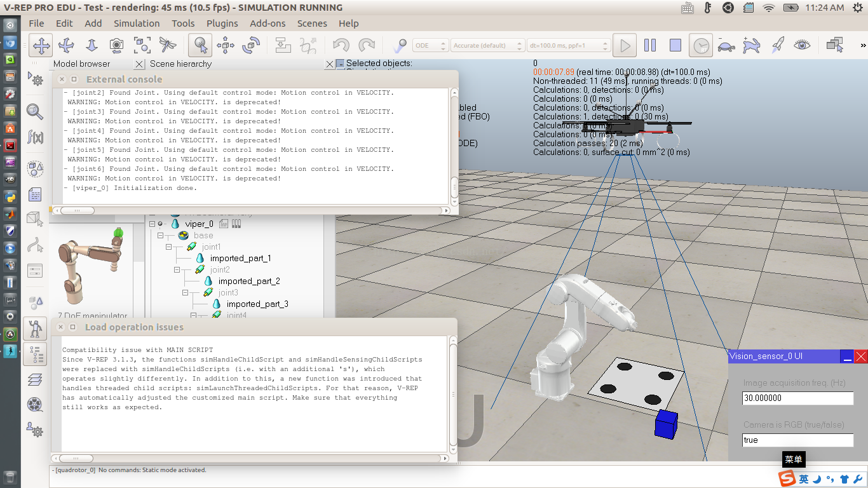Open the ODE physics engine dropdown
The height and width of the screenshot is (488, 868).
pos(431,46)
